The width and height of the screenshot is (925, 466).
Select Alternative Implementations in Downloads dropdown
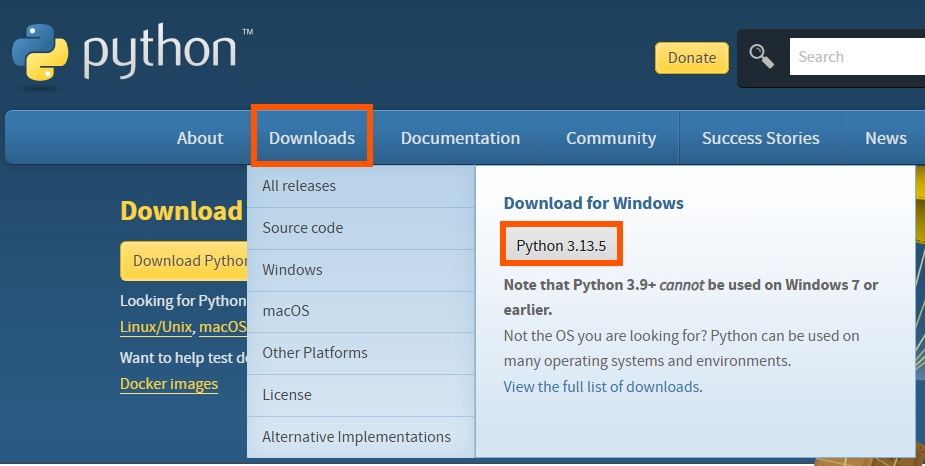361,437
